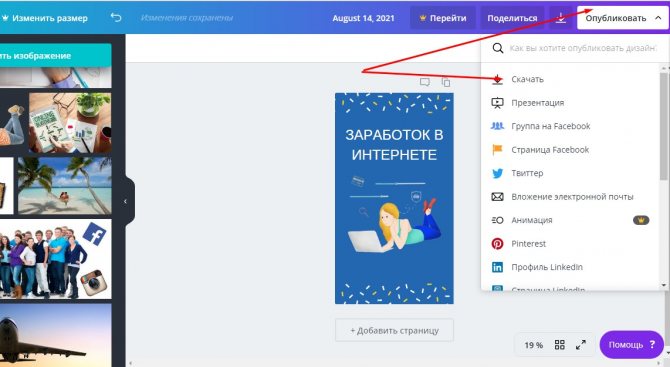Click the Поделиться button

tap(512, 18)
